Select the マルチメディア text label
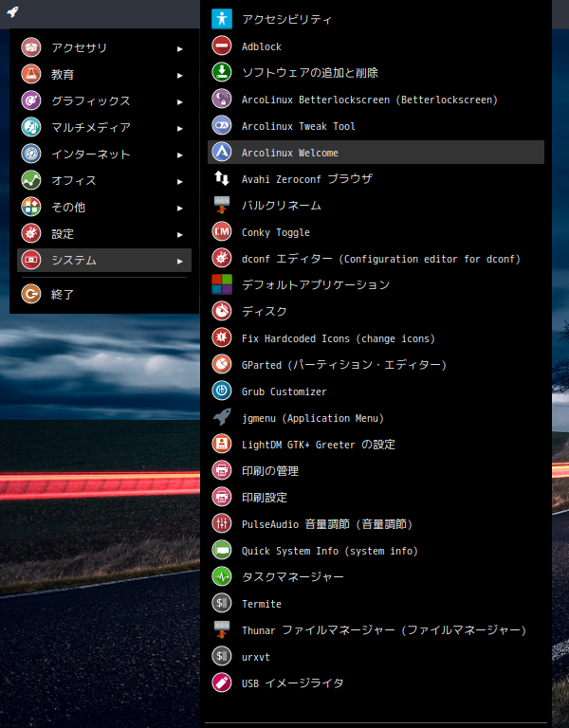Screen dimensions: 569x728 tap(91, 127)
